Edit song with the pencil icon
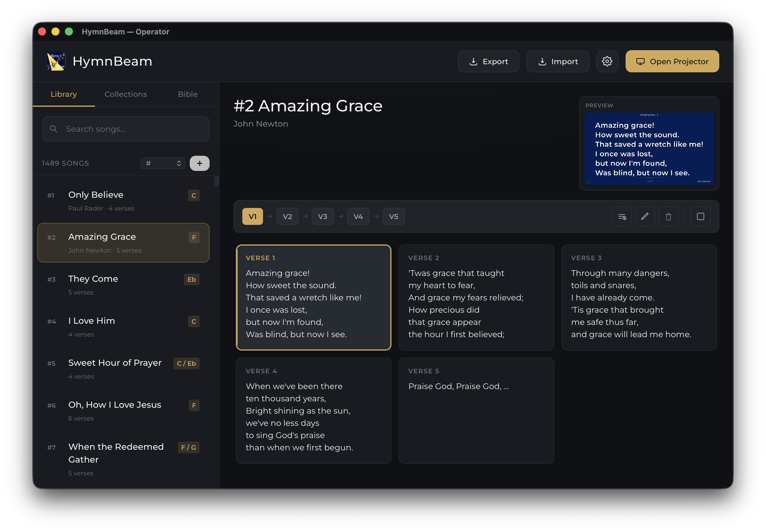Screen dimensions: 766x532 (x=645, y=217)
